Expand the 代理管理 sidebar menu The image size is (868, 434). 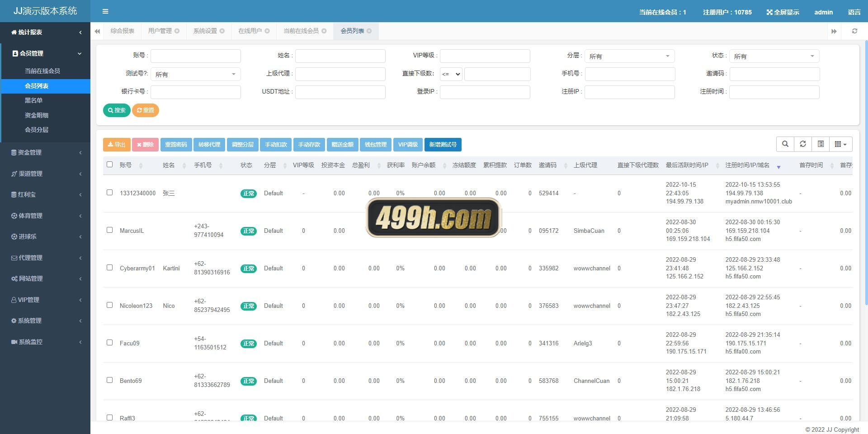[x=45, y=258]
